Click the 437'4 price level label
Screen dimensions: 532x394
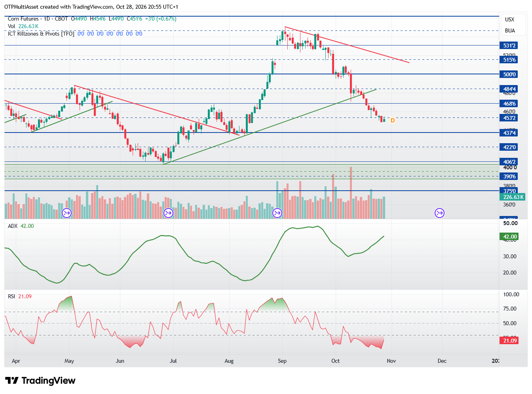[509, 133]
